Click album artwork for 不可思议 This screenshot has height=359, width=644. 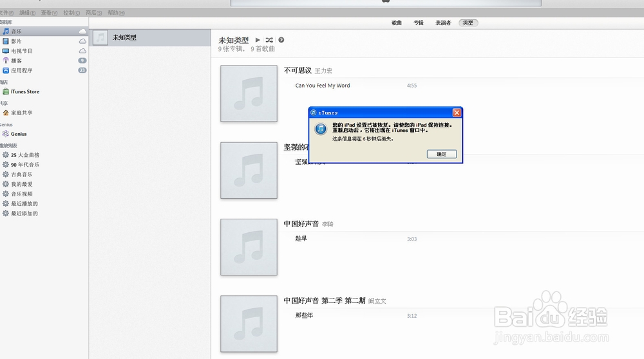pyautogui.click(x=249, y=93)
